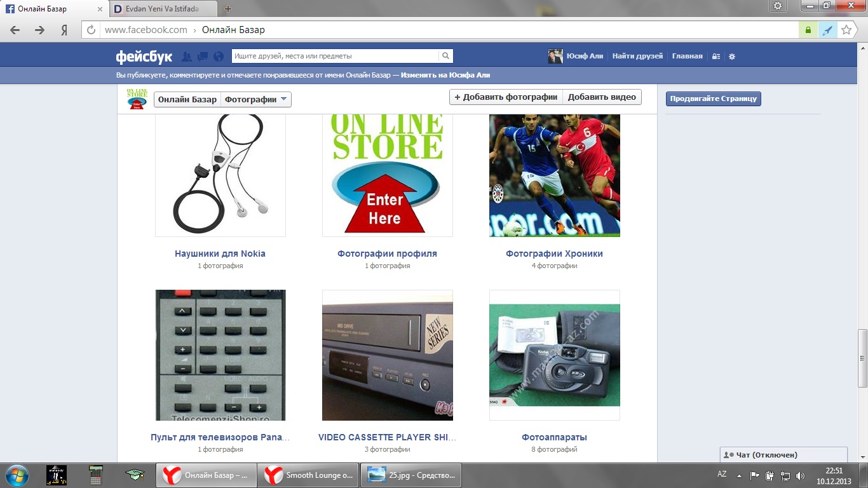Screen dimensions: 868x488
Task: Select the Онлайн Базар browser tab
Action: coord(55,9)
